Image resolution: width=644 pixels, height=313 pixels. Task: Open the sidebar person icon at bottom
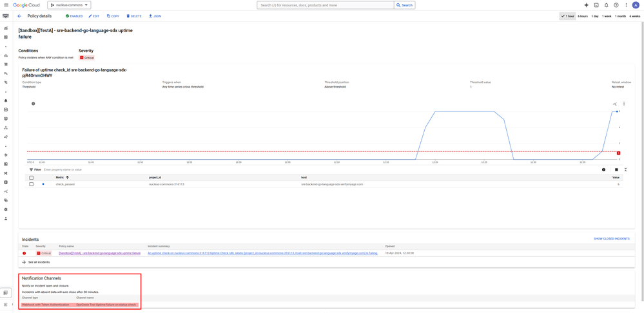(x=6, y=218)
